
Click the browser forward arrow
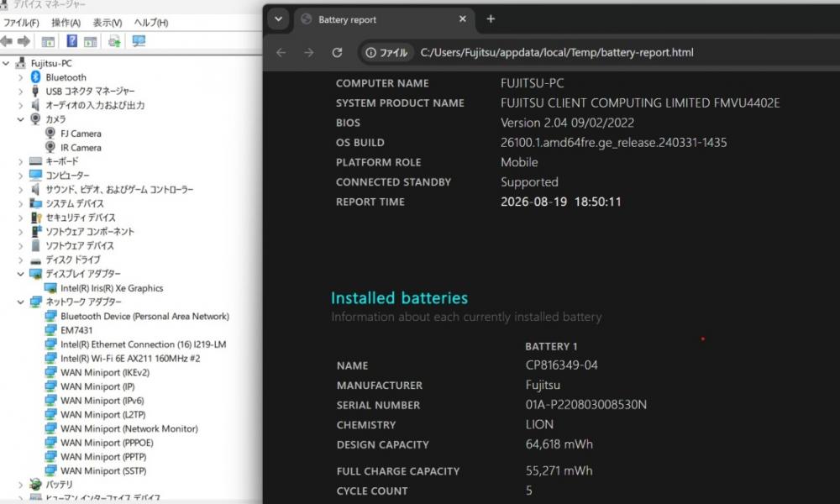point(309,52)
